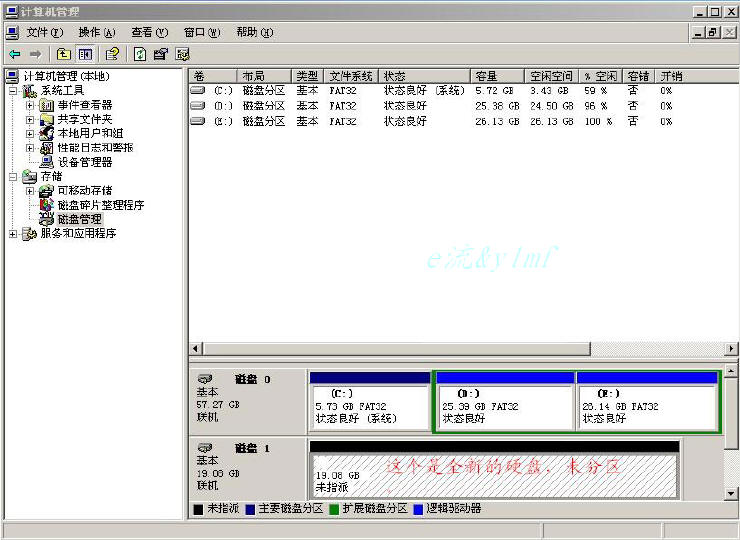Expand the 本地用户和组 tree node
Screen dimensions: 740x540
click(x=30, y=133)
